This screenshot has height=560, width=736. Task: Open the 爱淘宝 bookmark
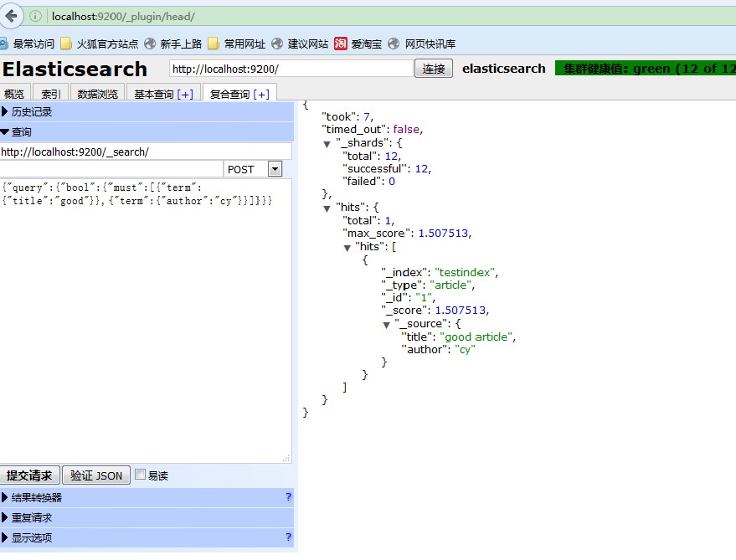click(360, 44)
